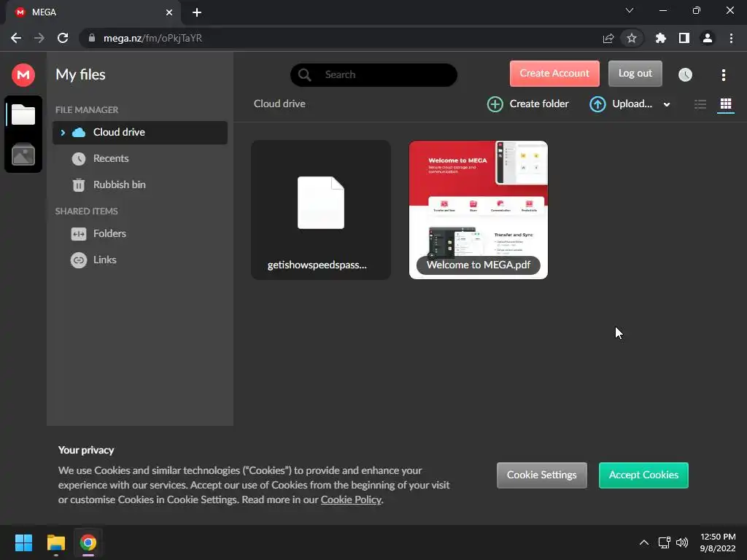
Task: Open shared Folders
Action: [x=109, y=233]
